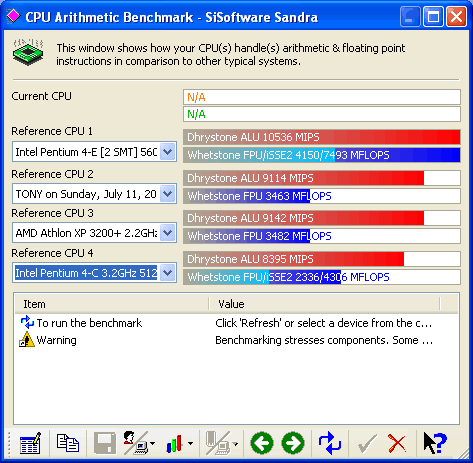Screen dimensions: 473x463
Task: Click the greyed-out device selection icon
Action: (218, 443)
